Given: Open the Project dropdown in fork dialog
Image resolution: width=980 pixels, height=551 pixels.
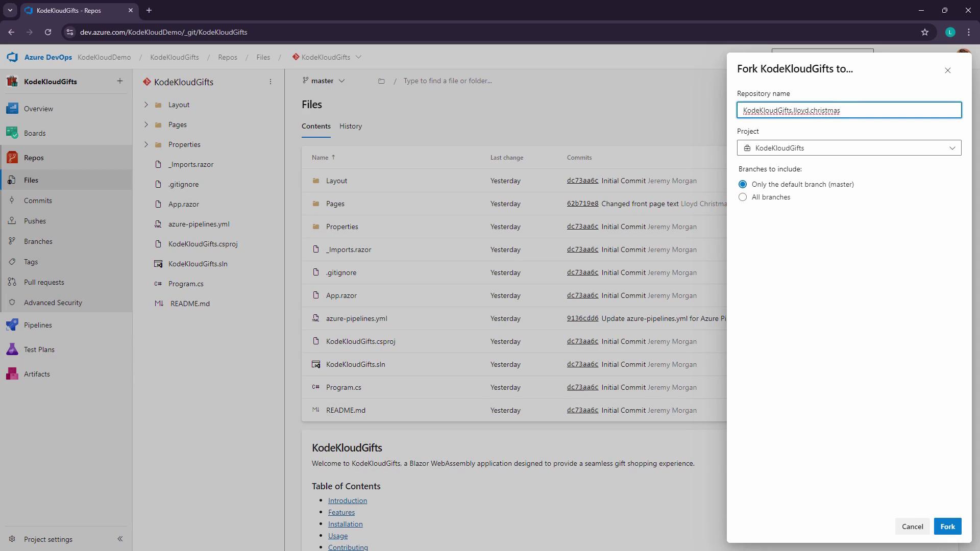Looking at the screenshot, I should click(x=849, y=148).
